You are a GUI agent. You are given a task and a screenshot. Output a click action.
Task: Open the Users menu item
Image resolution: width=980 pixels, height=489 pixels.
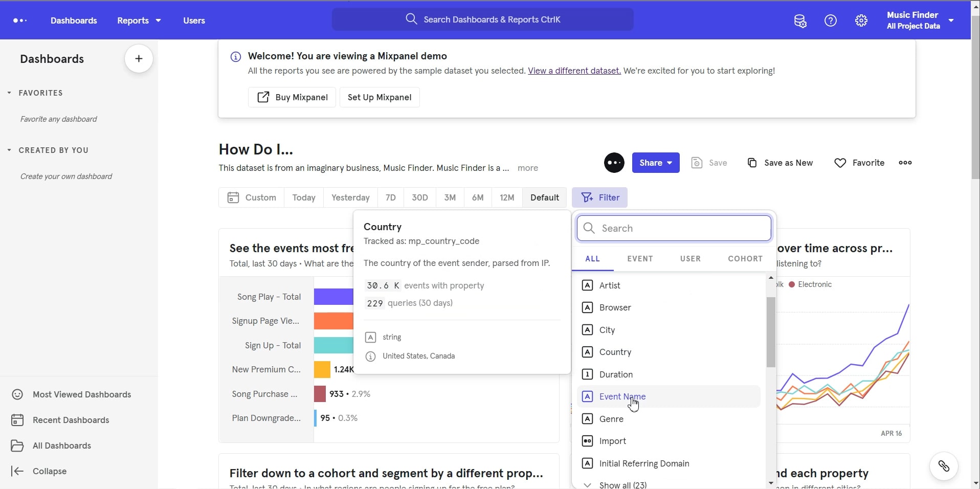[x=194, y=20]
